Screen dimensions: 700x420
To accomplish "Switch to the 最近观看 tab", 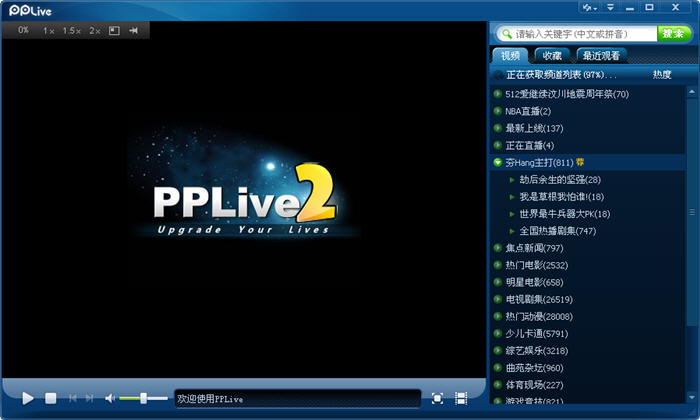I will coord(601,56).
